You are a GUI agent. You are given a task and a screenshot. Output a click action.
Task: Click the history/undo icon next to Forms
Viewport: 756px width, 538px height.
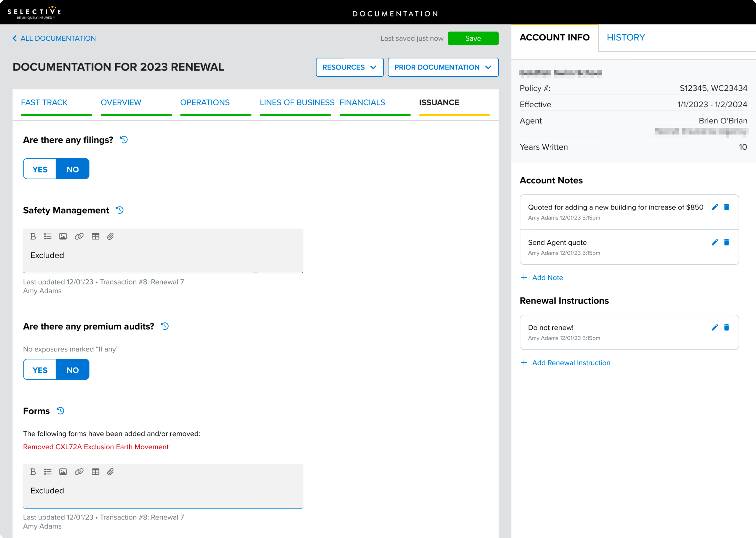pos(60,411)
